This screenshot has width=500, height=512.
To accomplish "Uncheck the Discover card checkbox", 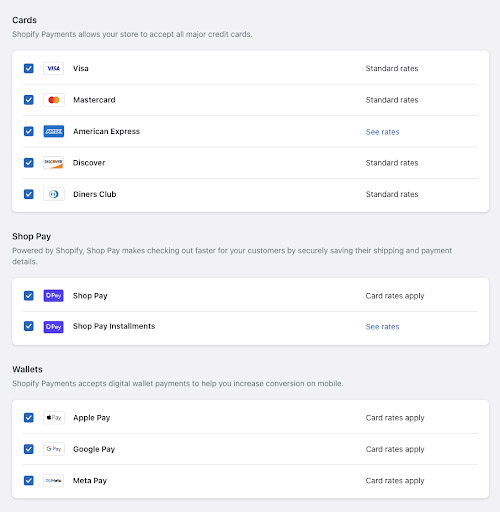I will point(29,163).
